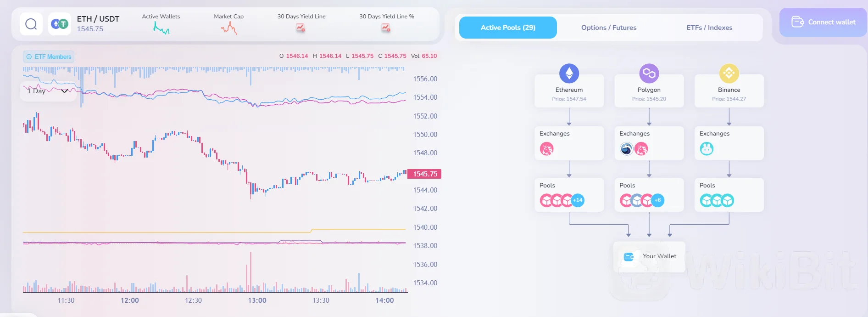Enable the 30 Days Yield Line indicator
The image size is (868, 317).
[x=300, y=28]
